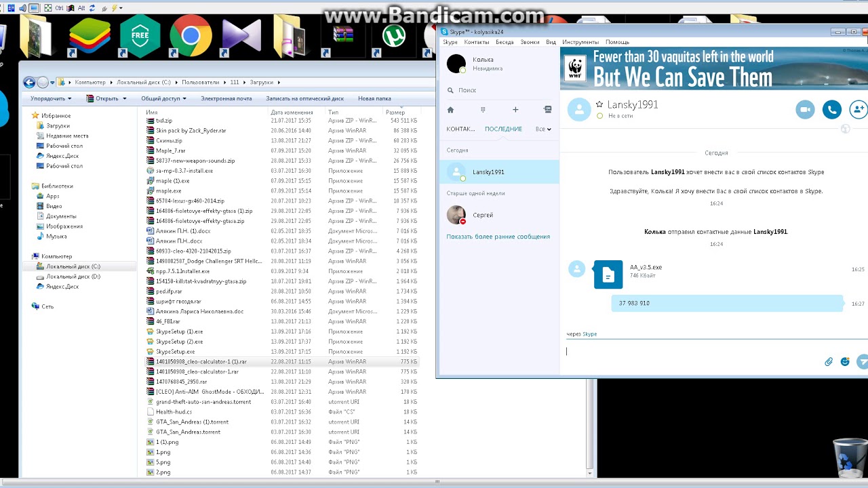Select Сеть in Explorer navigation pane
Viewport: 868px width, 488px height.
point(47,306)
